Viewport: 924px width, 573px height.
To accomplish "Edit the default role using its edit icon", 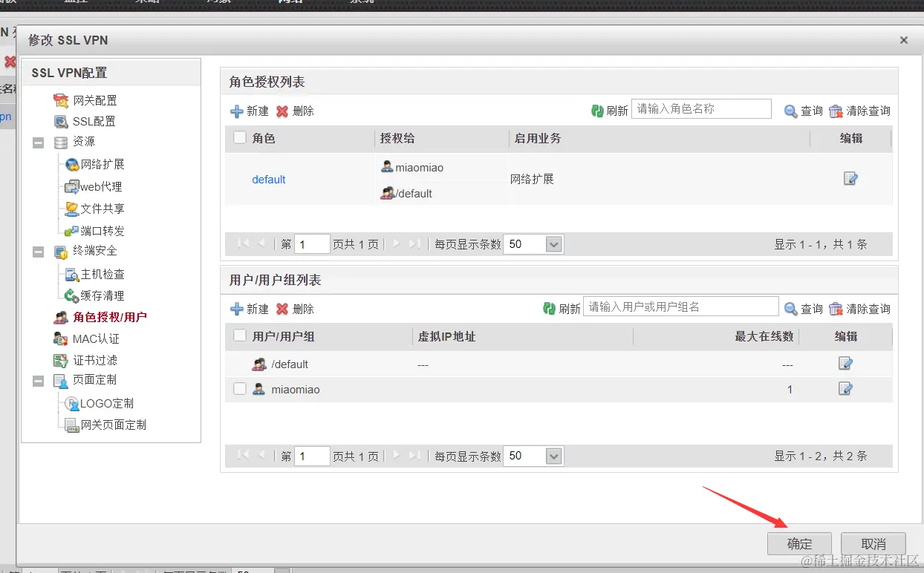I will pos(851,178).
